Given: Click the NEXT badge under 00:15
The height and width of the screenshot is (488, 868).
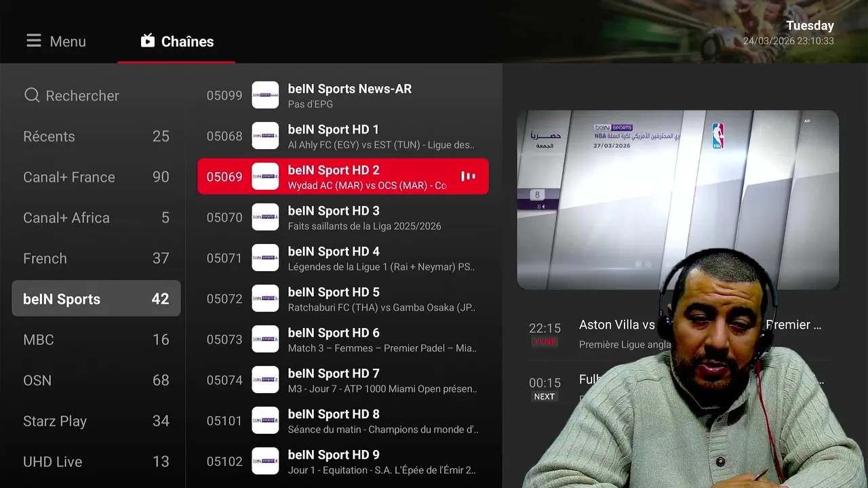Looking at the screenshot, I should click(545, 396).
